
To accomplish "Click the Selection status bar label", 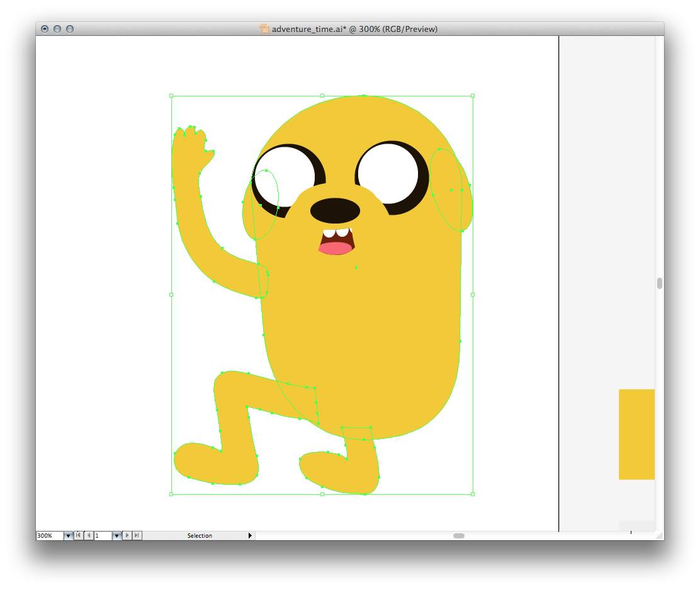I will pyautogui.click(x=200, y=536).
